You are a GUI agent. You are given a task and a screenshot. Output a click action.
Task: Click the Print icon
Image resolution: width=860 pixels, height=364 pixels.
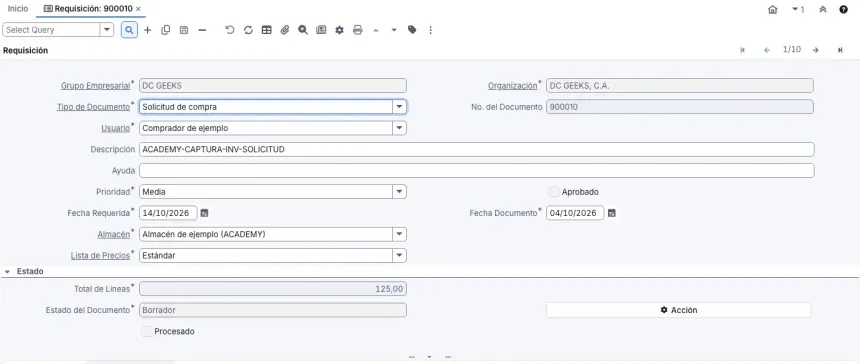[358, 30]
